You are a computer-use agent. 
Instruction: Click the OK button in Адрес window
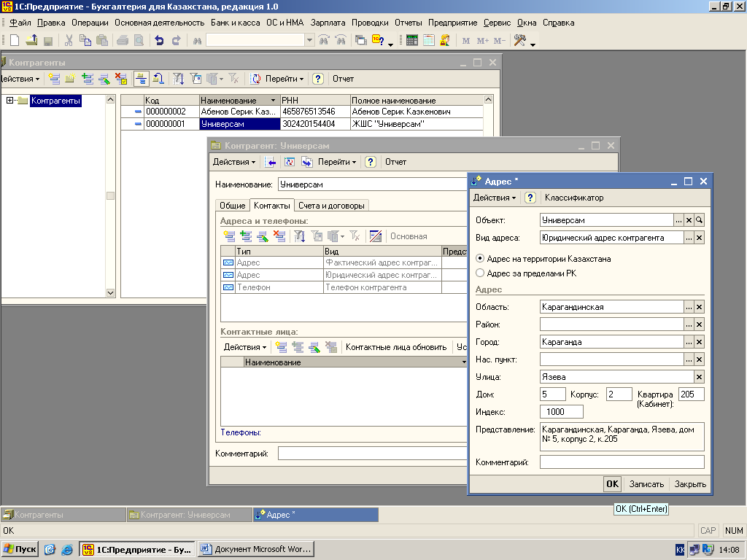coord(612,484)
